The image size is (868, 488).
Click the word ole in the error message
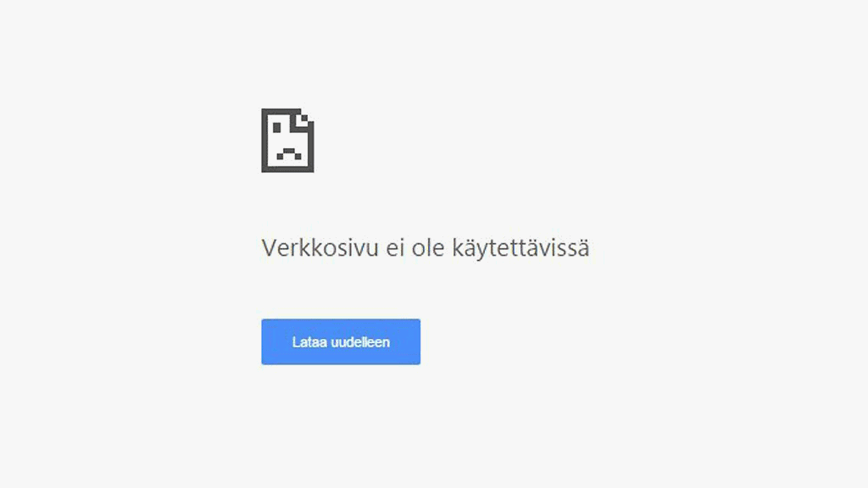428,247
